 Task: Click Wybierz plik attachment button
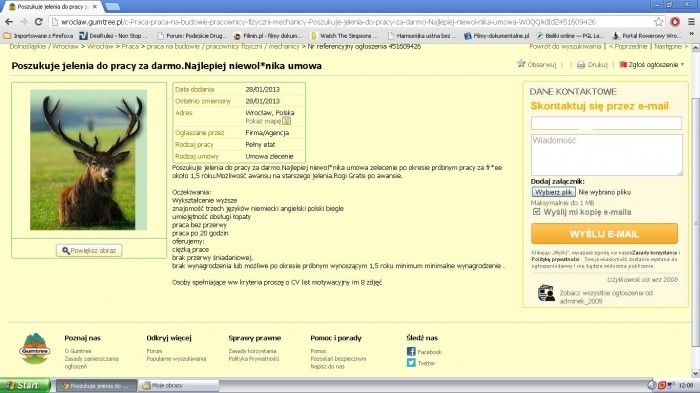tap(553, 192)
